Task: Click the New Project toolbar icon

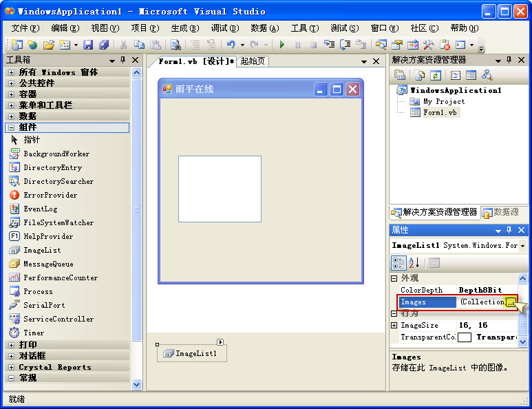Action: coord(17,45)
